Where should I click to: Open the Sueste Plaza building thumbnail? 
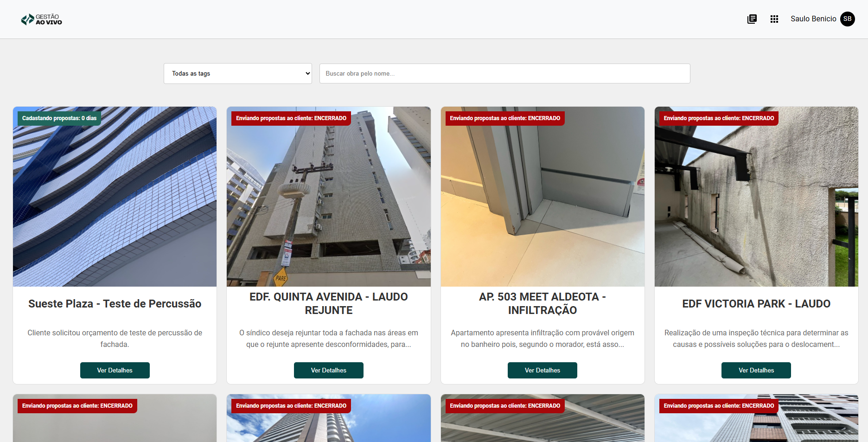point(115,197)
